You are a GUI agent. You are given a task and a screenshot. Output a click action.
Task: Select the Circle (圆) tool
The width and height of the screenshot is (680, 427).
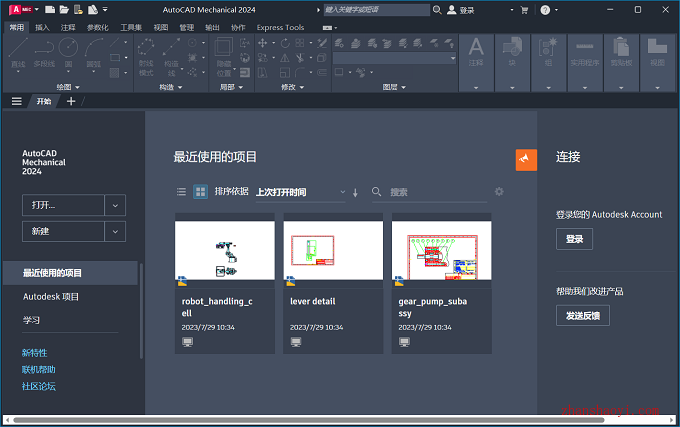(x=68, y=53)
